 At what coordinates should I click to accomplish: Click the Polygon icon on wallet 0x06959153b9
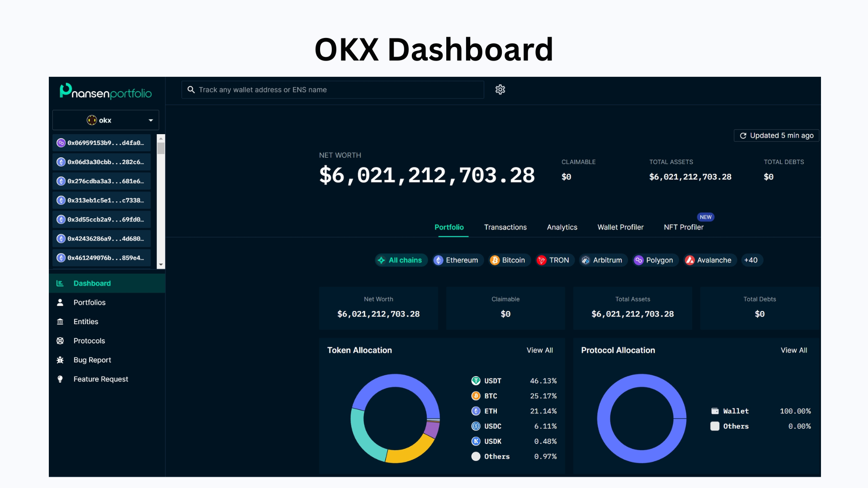pyautogui.click(x=61, y=143)
